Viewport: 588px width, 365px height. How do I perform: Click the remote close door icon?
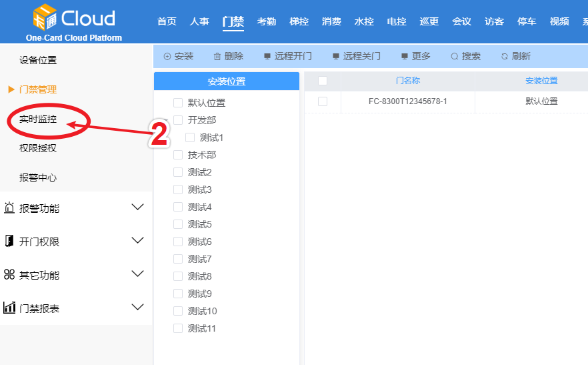(336, 57)
